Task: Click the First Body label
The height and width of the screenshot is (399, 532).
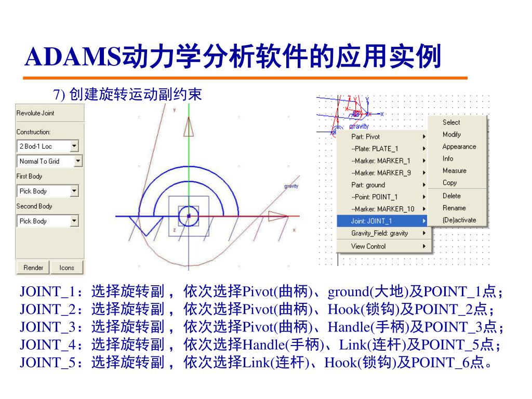Action: pyautogui.click(x=29, y=176)
